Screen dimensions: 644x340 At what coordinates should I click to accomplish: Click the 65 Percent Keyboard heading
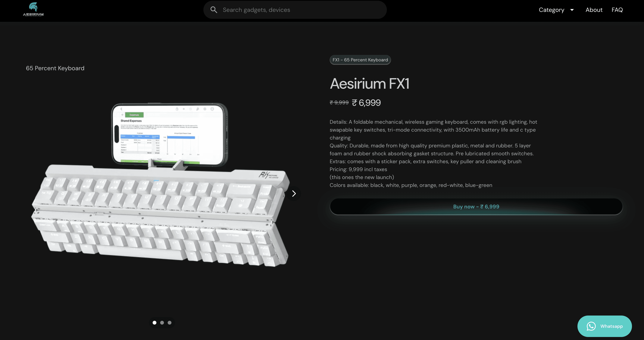coord(55,68)
